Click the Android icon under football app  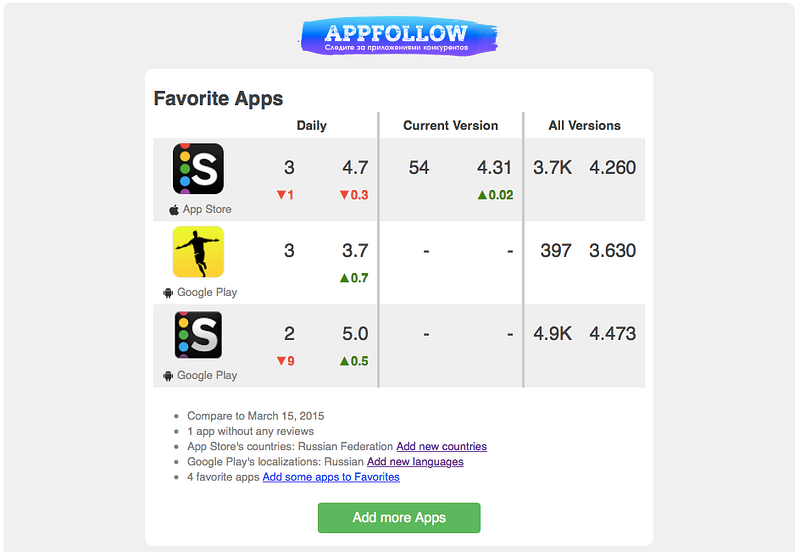[168, 293]
